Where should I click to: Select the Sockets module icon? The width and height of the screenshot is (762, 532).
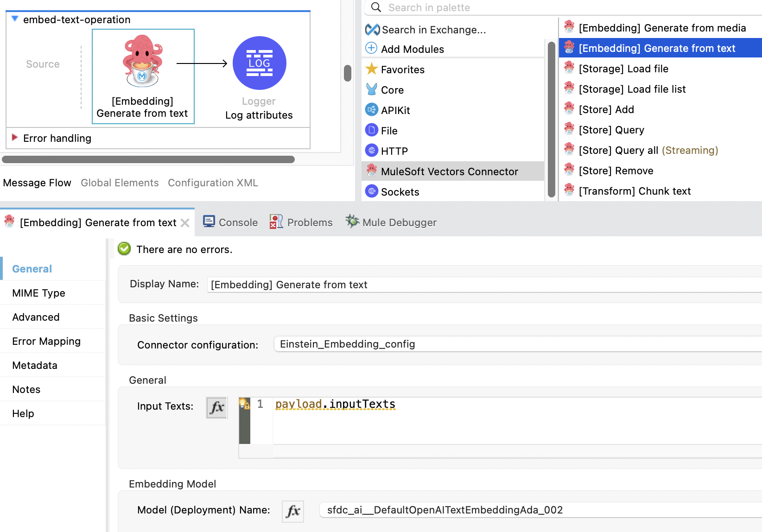[x=372, y=191]
